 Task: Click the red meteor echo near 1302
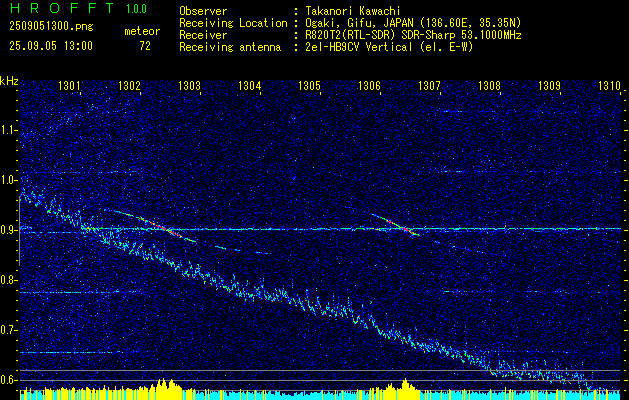coord(165,228)
